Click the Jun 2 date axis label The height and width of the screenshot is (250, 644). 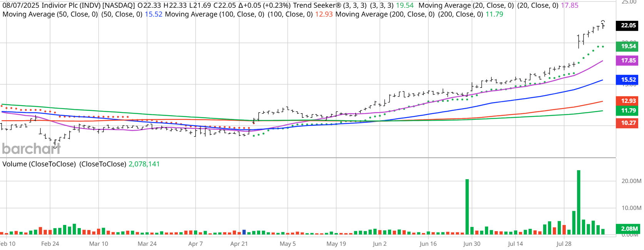(x=380, y=244)
